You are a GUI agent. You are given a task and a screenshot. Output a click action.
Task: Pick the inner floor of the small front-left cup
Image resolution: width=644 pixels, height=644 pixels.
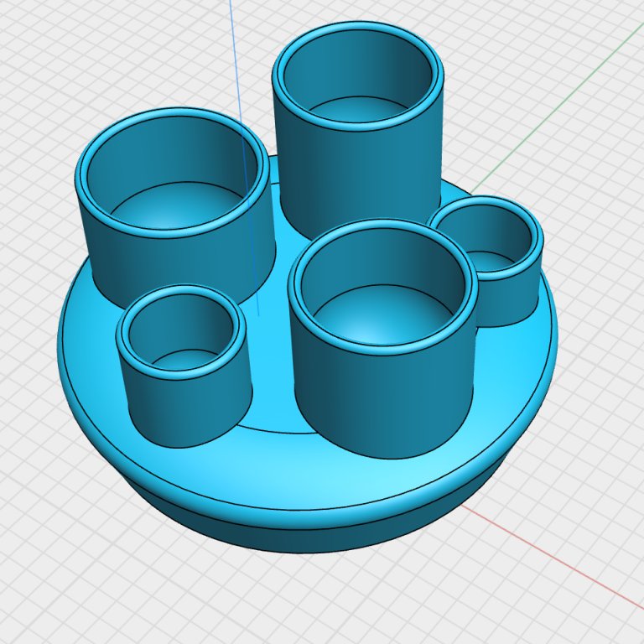click(x=184, y=360)
